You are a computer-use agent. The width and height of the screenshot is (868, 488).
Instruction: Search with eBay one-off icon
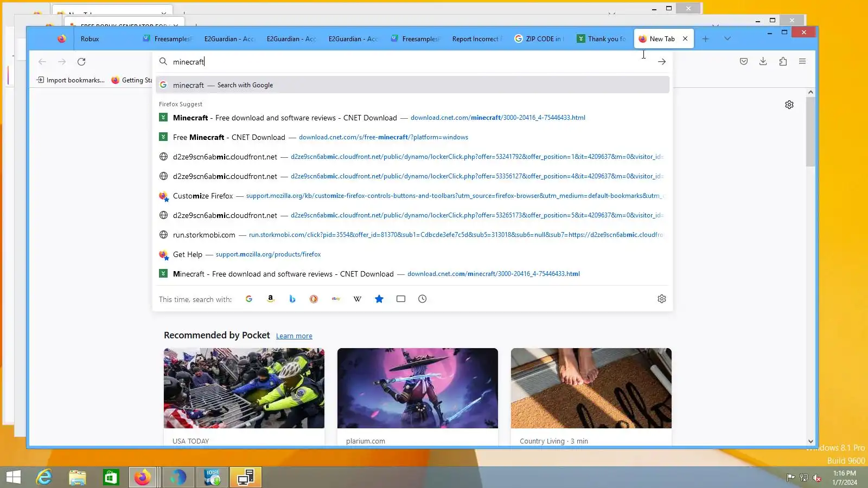[x=336, y=299]
